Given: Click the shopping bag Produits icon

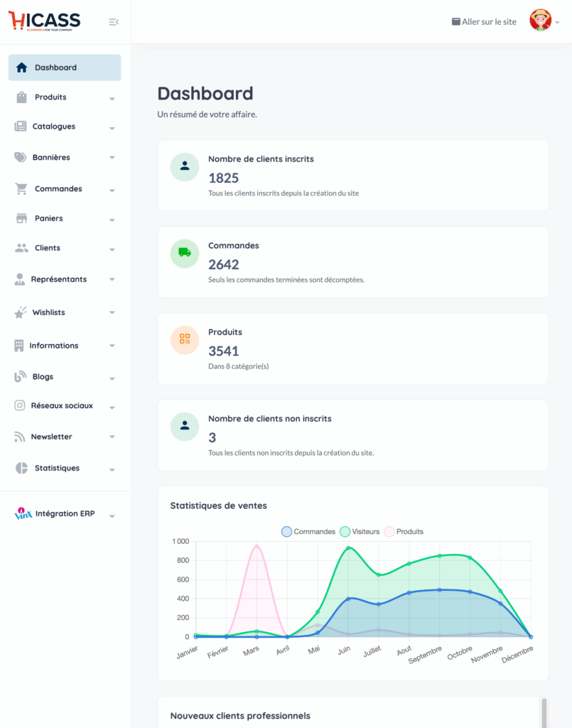Looking at the screenshot, I should [21, 97].
